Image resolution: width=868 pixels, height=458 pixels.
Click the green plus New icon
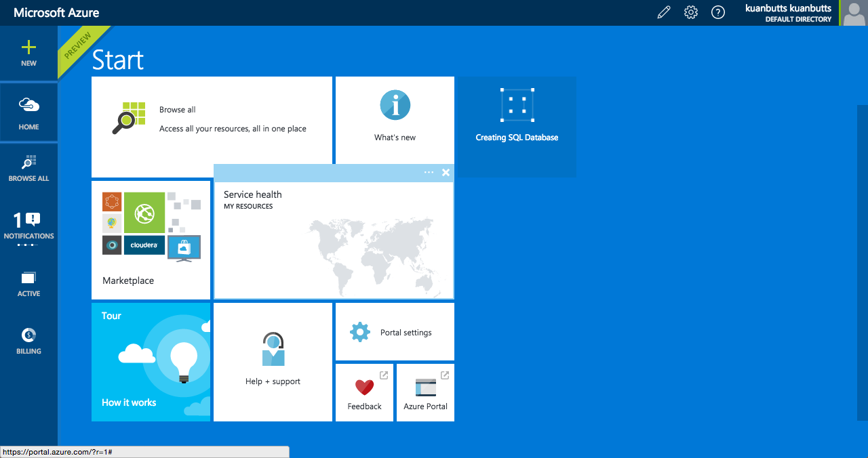(x=28, y=47)
